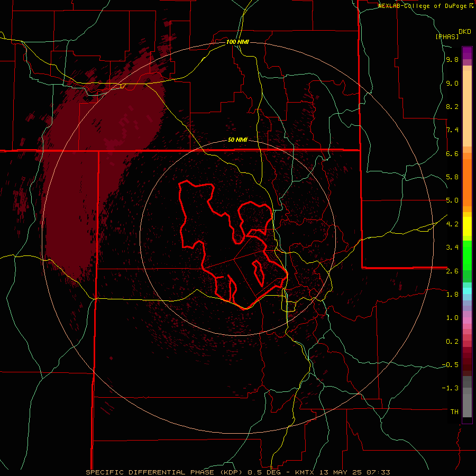Select the -1.3 scale value
Viewport: 476px width, 476px height.
point(450,388)
